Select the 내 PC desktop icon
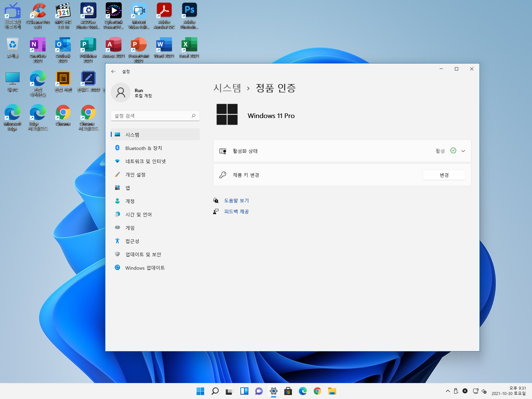Viewport: 532px width, 399px height. [13, 81]
